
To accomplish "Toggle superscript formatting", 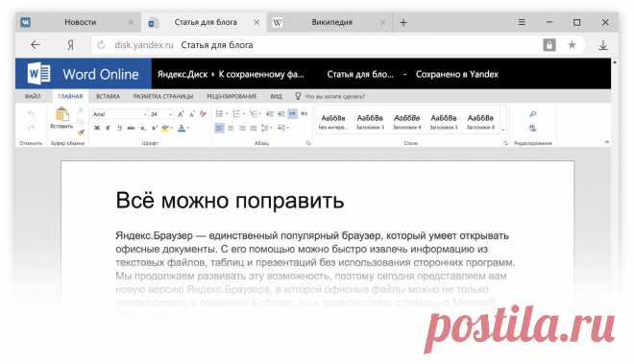I will (x=155, y=128).
